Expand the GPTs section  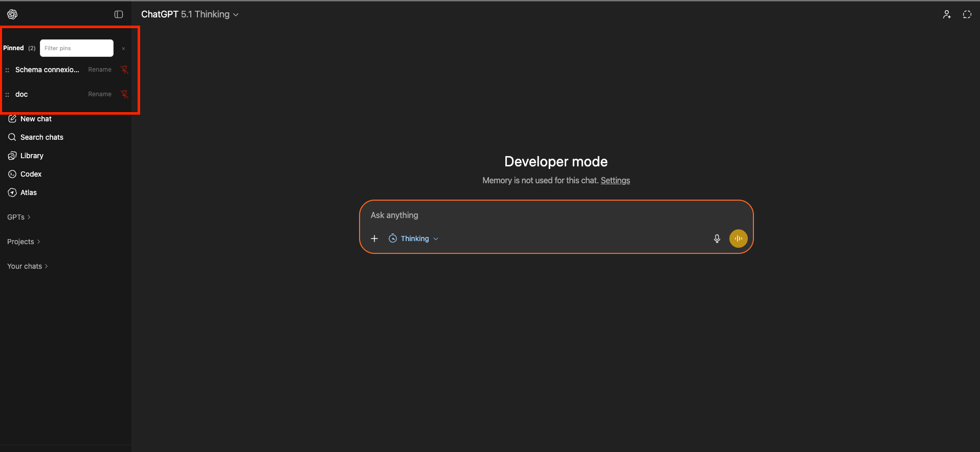click(x=19, y=217)
